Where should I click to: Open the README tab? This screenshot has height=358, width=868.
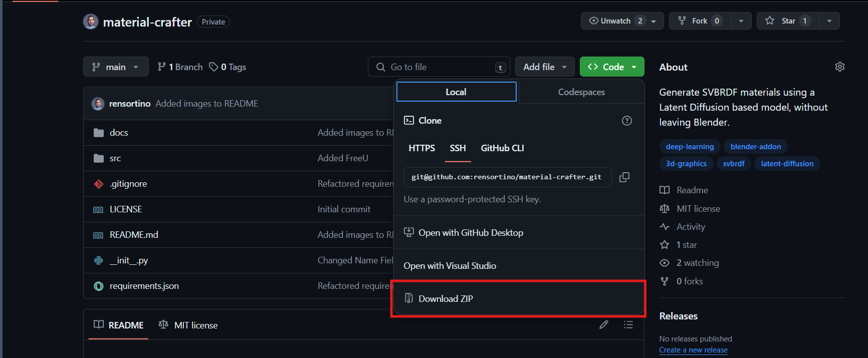coord(119,325)
